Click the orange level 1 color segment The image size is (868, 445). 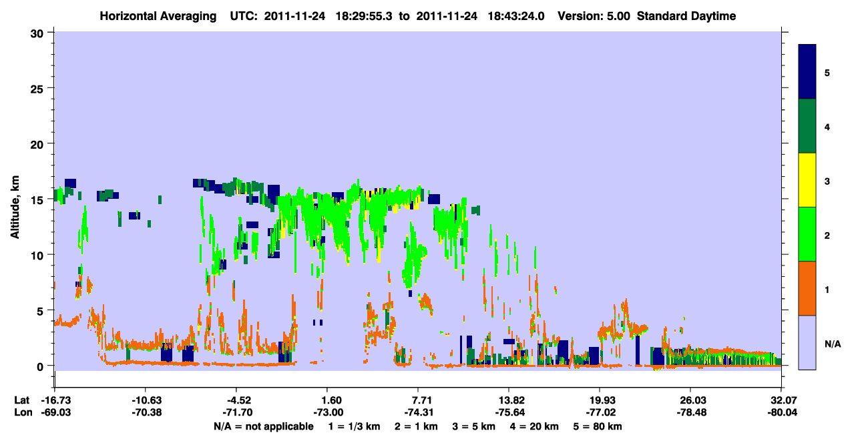pos(807,288)
